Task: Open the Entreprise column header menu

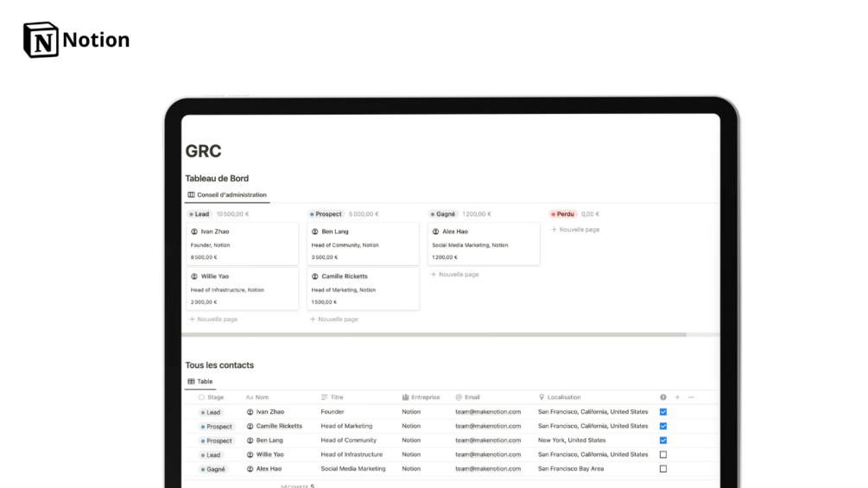Action: 421,397
